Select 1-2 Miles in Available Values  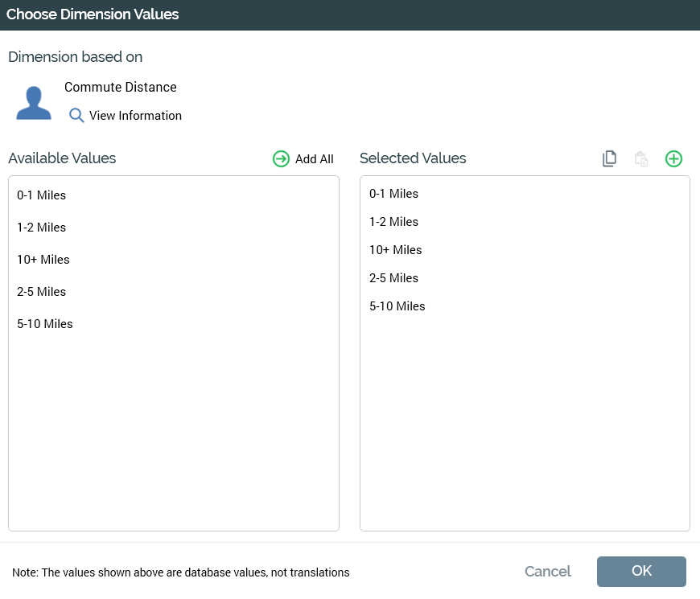(x=42, y=228)
